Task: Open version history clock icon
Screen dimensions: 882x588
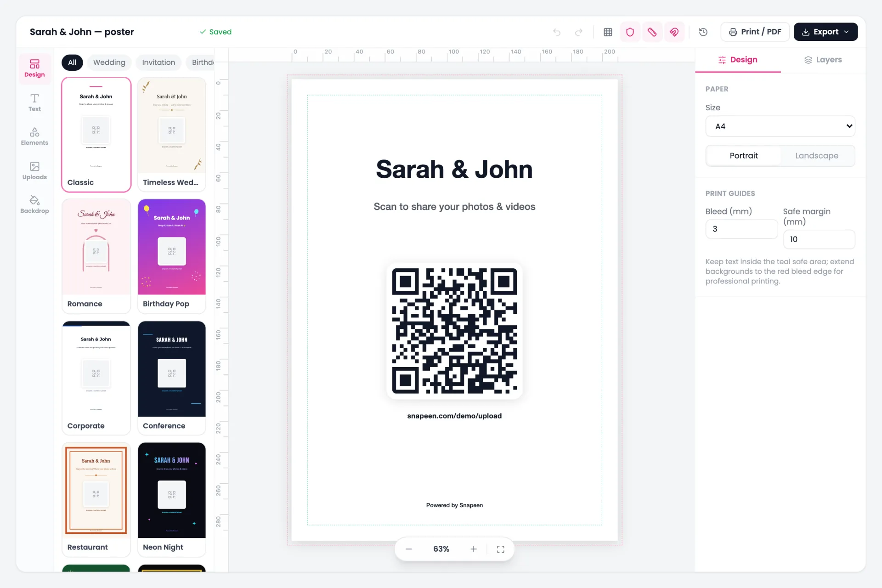Action: 703,32
